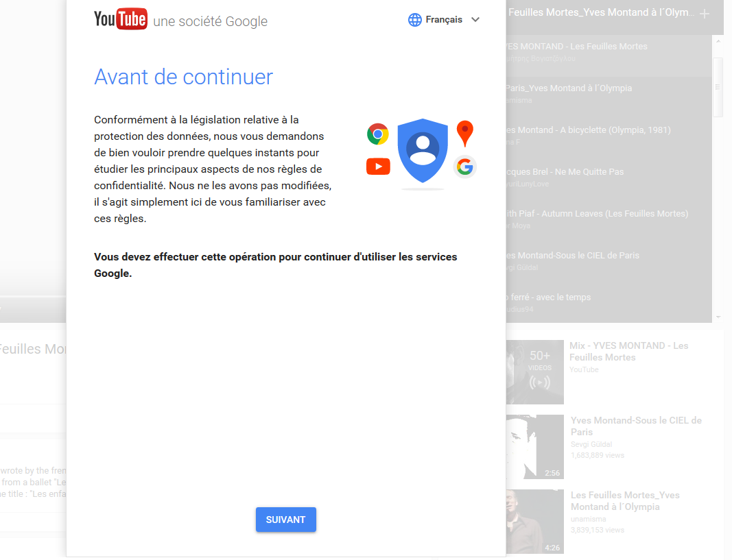Click the YouTube label under the Mix title
This screenshot has height=560, width=732.
pyautogui.click(x=584, y=369)
